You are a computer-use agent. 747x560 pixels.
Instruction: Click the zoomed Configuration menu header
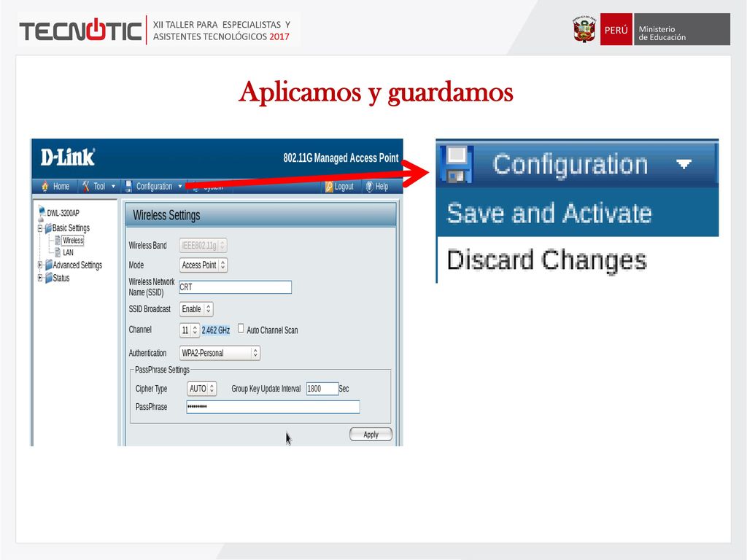pyautogui.click(x=578, y=164)
